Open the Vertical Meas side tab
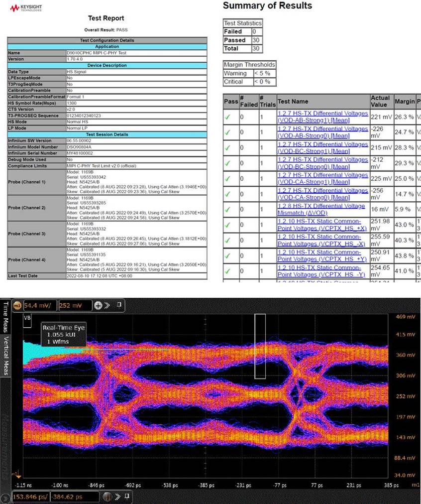 click(5, 356)
